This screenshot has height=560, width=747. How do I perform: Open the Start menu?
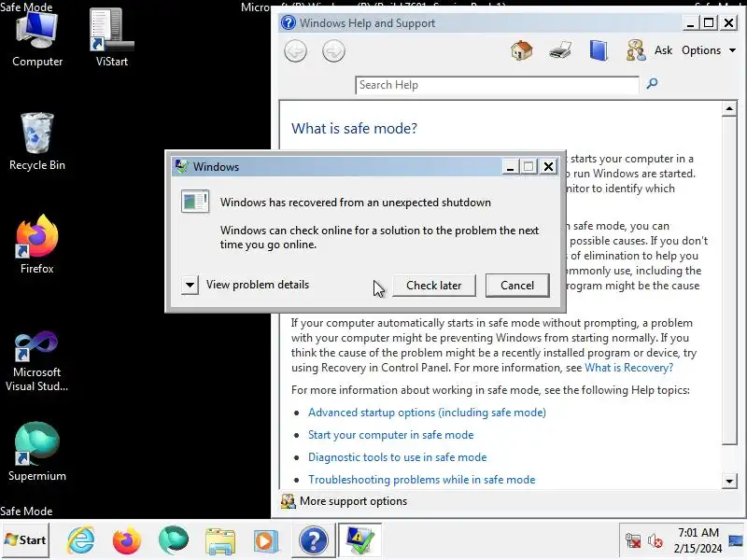coord(25,540)
